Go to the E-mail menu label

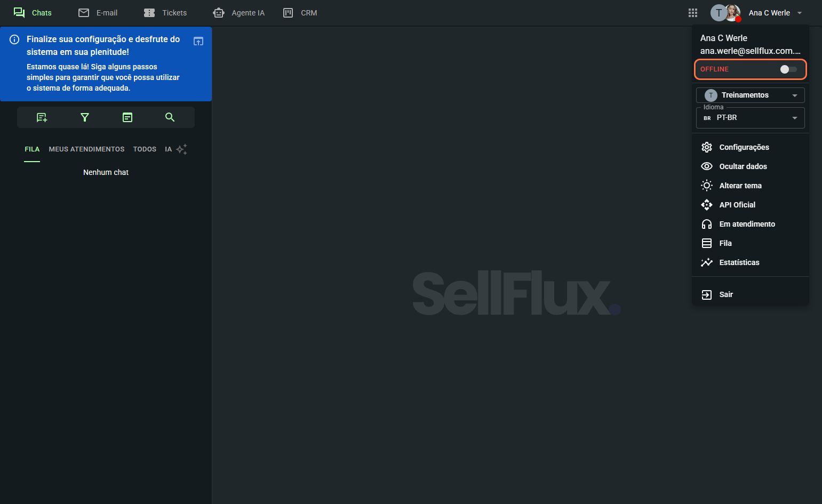coord(107,13)
